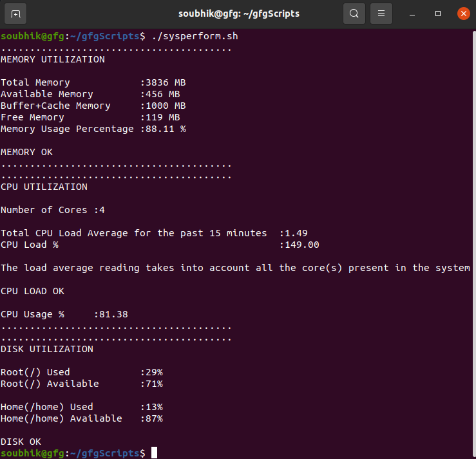Click the :149.00 value
Screen dimensions: 476x459
click(300, 245)
